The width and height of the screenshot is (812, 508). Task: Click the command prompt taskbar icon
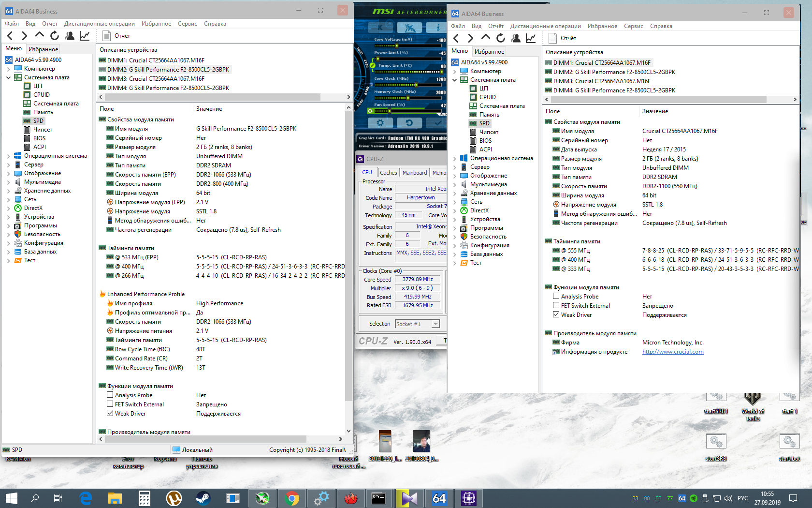tap(378, 498)
